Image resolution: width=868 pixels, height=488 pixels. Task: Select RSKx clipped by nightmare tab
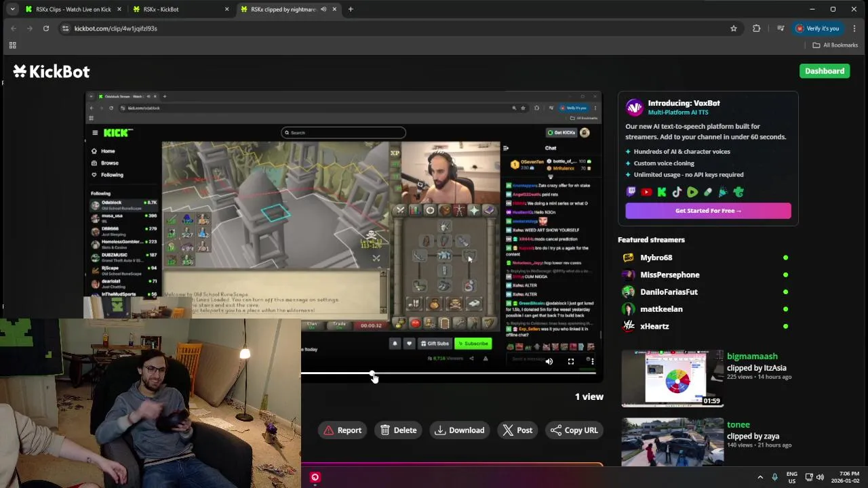[283, 9]
